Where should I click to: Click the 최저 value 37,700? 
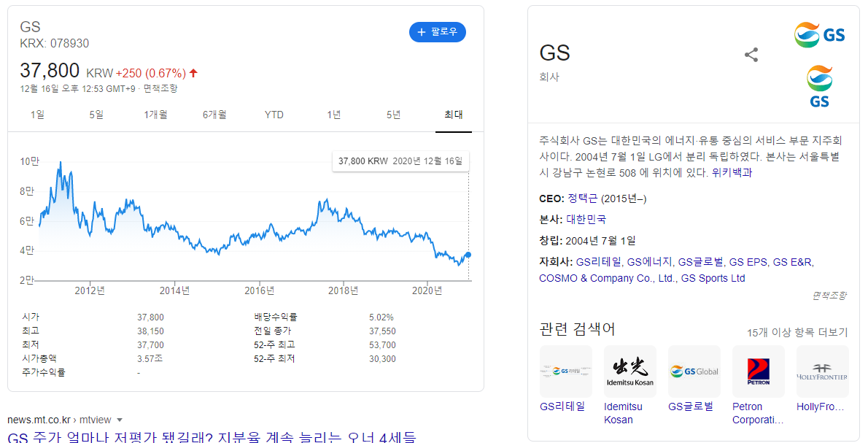(x=150, y=345)
